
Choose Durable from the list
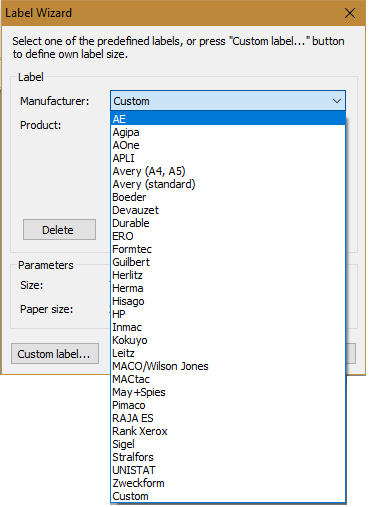pos(228,223)
